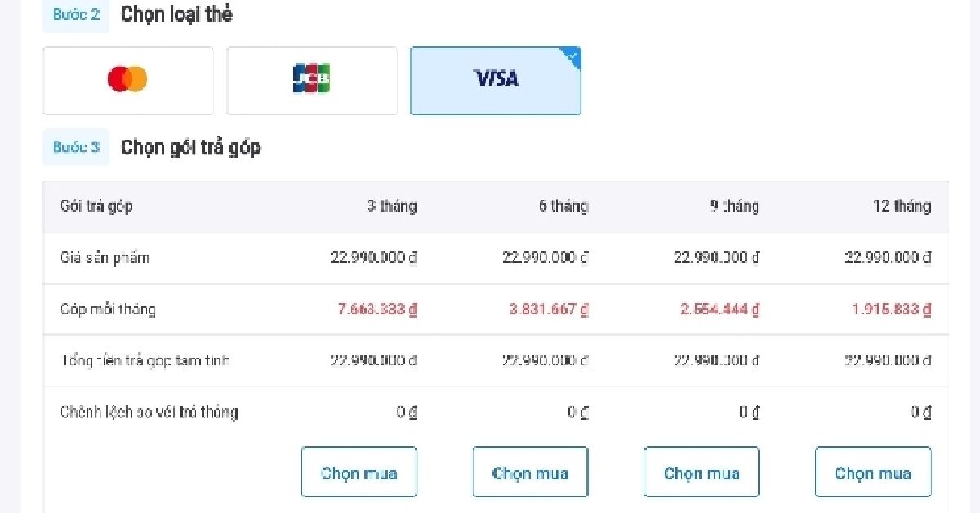
Task: Click the VISA logo
Action: click(495, 79)
